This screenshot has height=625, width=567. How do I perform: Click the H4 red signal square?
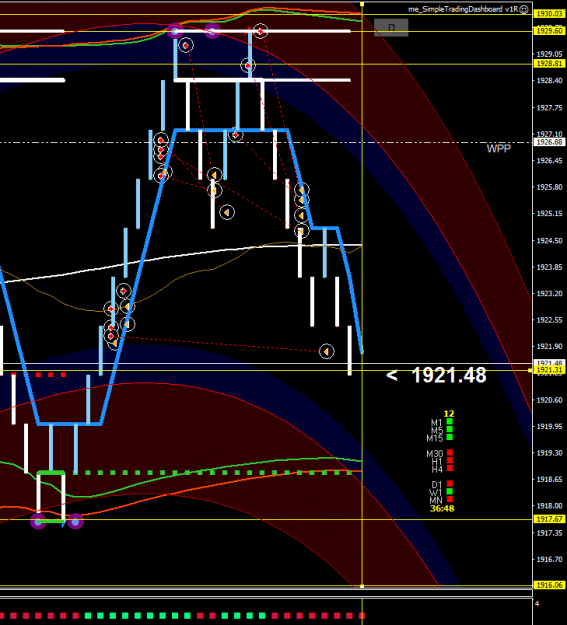tap(450, 468)
